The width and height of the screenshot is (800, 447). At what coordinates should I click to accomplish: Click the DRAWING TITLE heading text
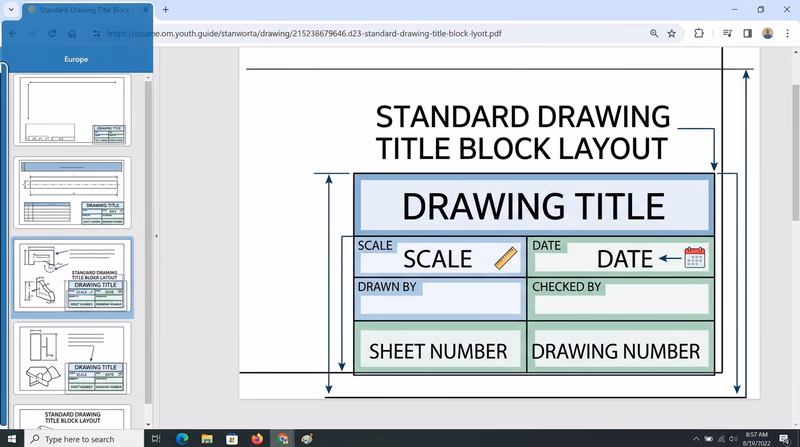[533, 206]
